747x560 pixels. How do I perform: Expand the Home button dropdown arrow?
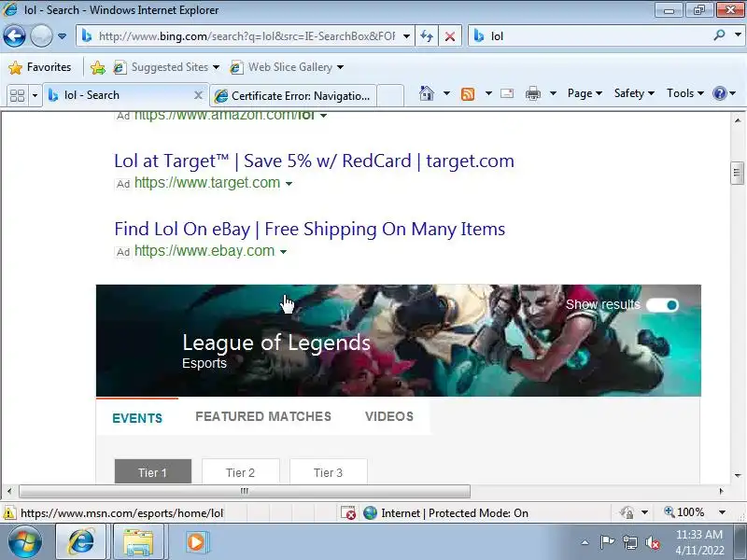coord(446,93)
